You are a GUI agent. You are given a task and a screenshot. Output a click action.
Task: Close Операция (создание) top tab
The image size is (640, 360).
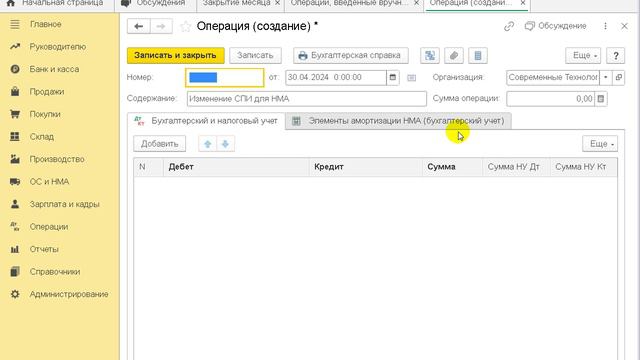coord(523,3)
